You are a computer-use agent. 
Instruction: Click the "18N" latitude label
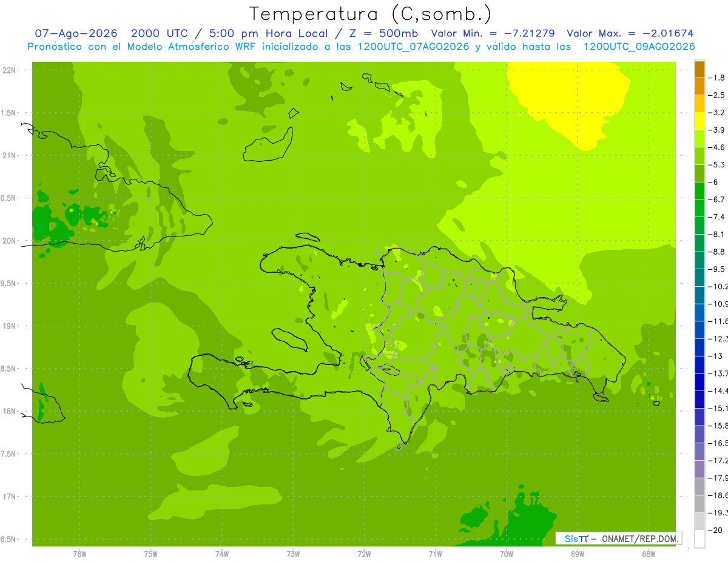pos(10,411)
